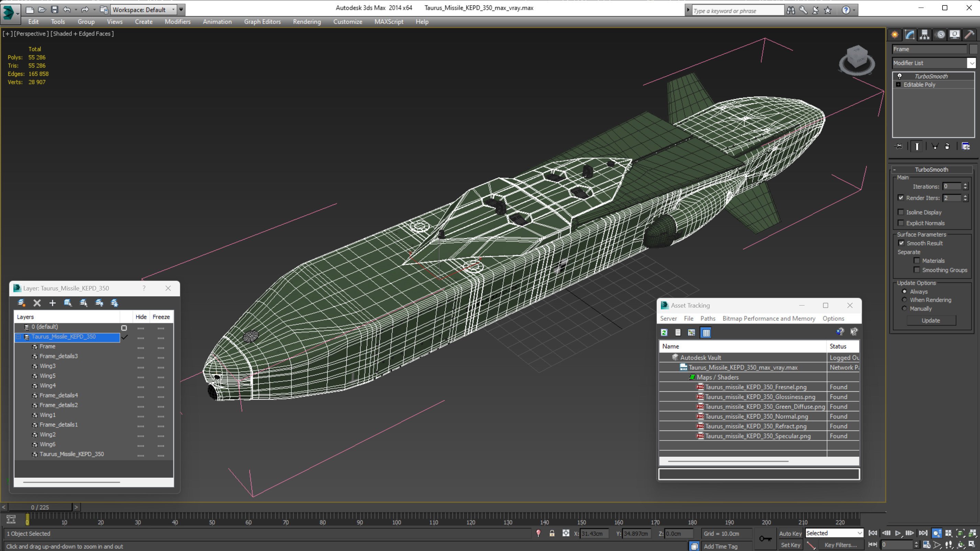The width and height of the screenshot is (980, 551).
Task: Enable Isoline Display checkbox
Action: coord(901,212)
